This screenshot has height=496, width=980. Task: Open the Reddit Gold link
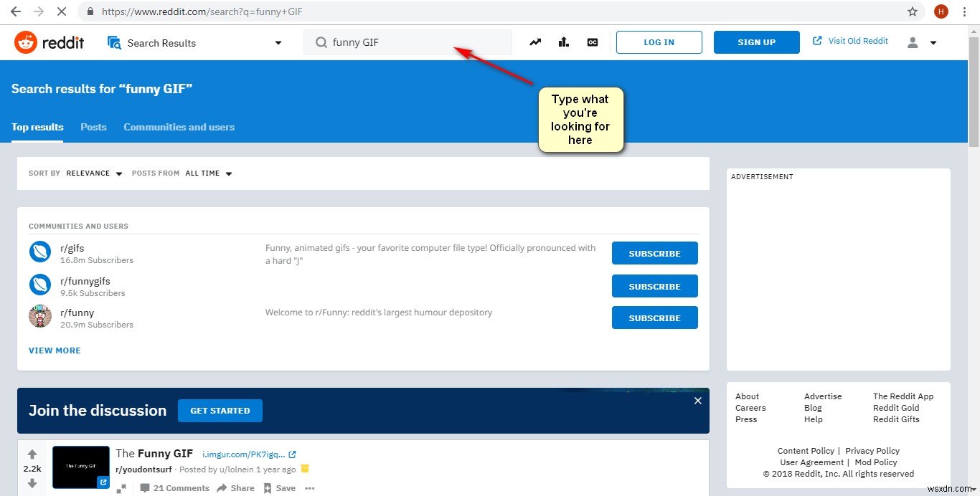(896, 408)
